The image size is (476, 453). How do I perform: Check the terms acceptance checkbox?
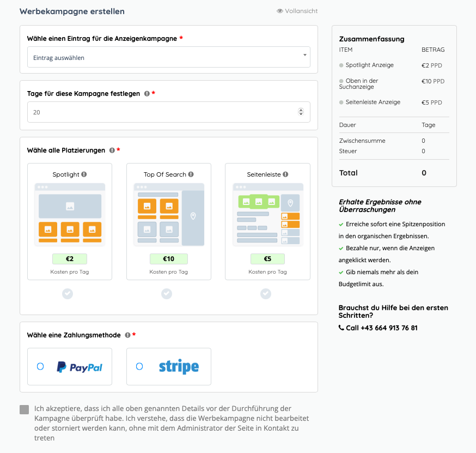click(24, 409)
